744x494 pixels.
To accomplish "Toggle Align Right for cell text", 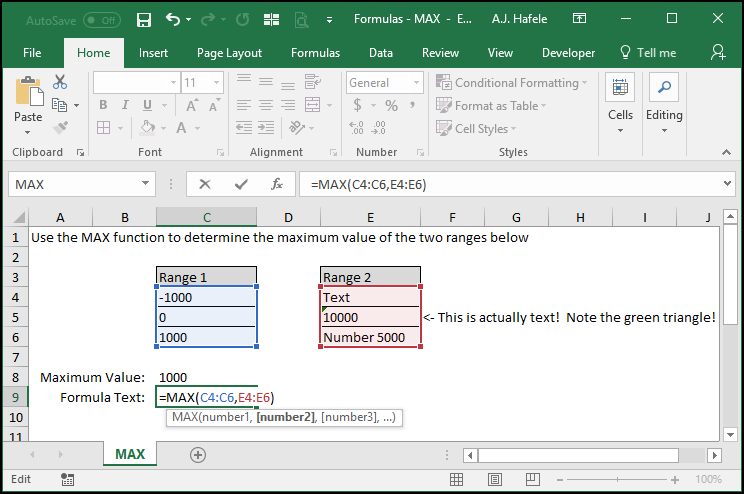I will coord(288,105).
